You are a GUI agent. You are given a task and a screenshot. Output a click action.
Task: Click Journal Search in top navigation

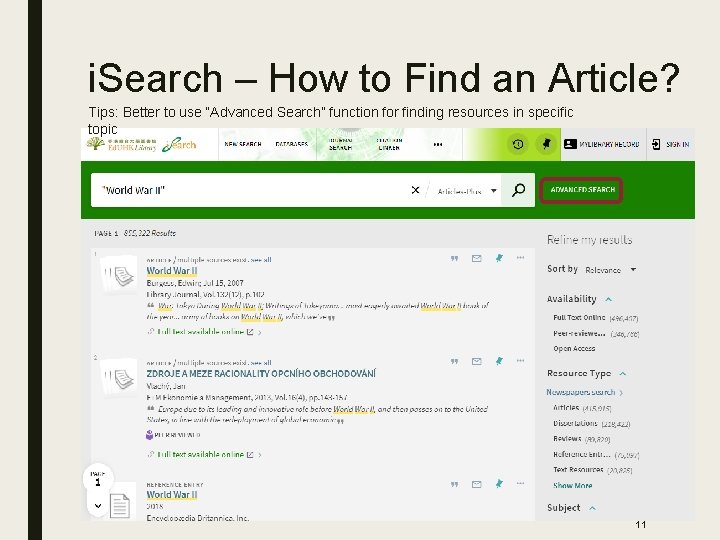(x=340, y=144)
